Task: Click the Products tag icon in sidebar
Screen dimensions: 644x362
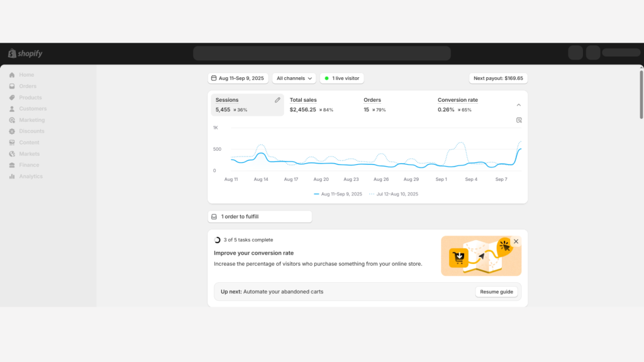Action: point(12,97)
